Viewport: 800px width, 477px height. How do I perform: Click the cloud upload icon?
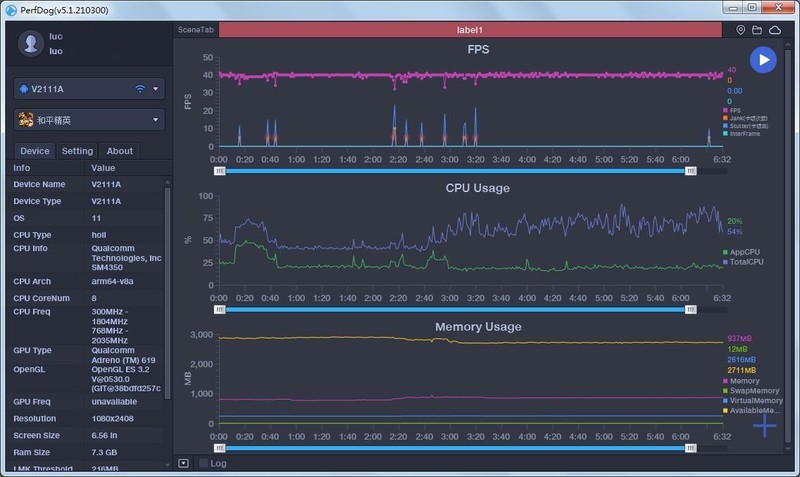point(775,31)
